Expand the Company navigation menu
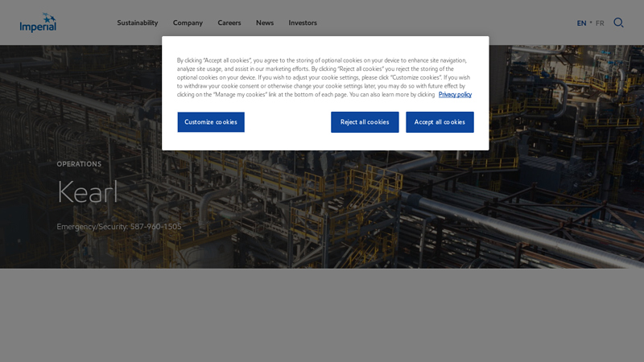644x362 pixels. [188, 23]
